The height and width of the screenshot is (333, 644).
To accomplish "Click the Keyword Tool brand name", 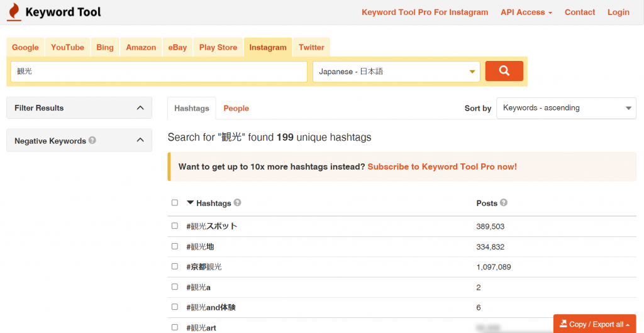I will [64, 12].
